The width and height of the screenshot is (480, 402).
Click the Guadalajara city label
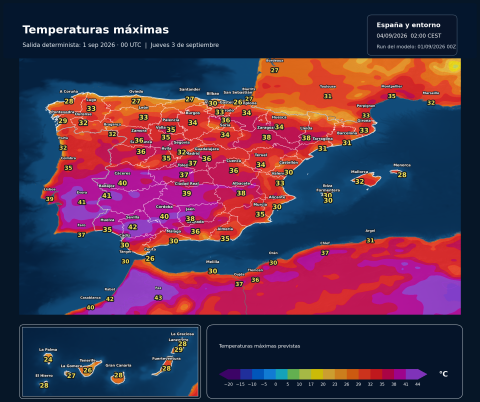point(207,149)
